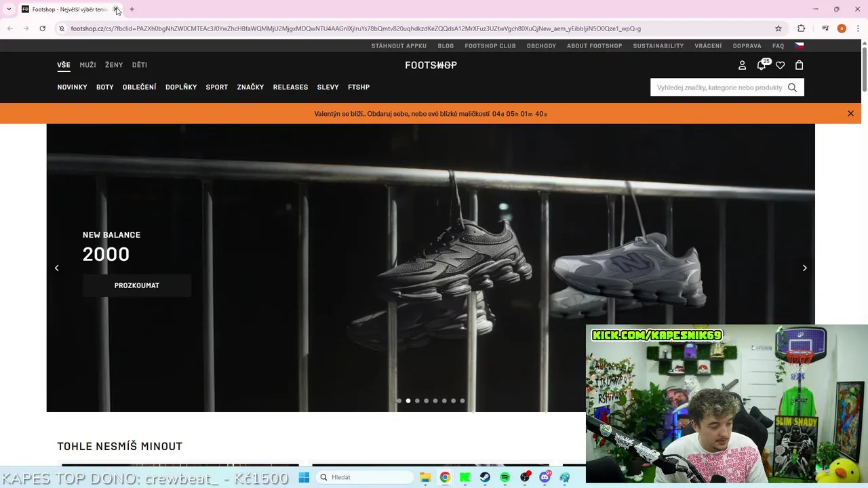Viewport: 868px width, 488px height.
Task: Select the ŽENY category tab
Action: [114, 65]
